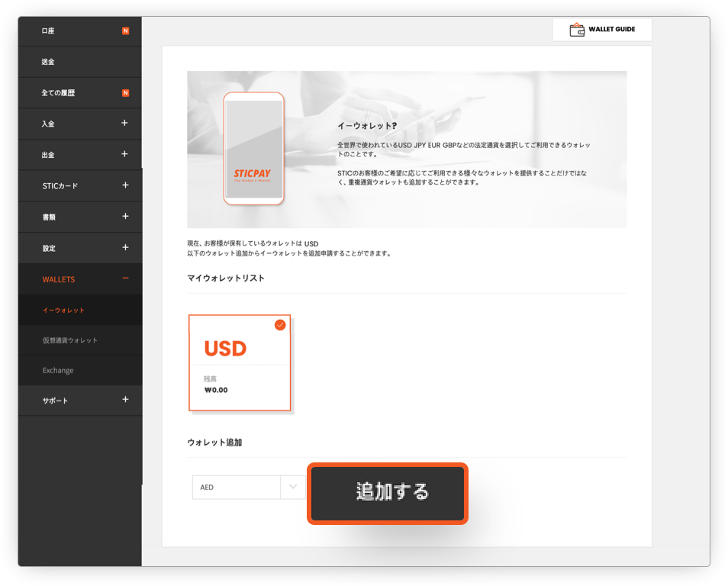
Task: Click the ₩0.00 balance text
Action: [217, 390]
